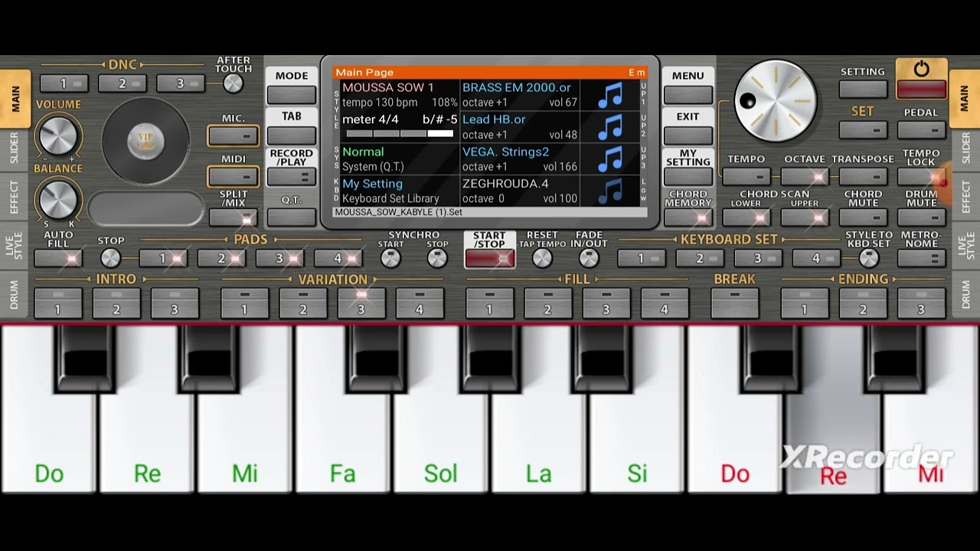Viewport: 980px width, 551px height.
Task: Tap the music note icon beside BRASS EM 2000.or
Action: tap(610, 95)
